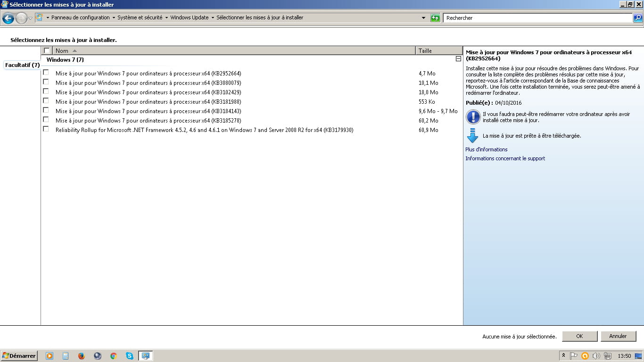Confirm with the OK button
This screenshot has width=644, height=362.
click(x=579, y=336)
